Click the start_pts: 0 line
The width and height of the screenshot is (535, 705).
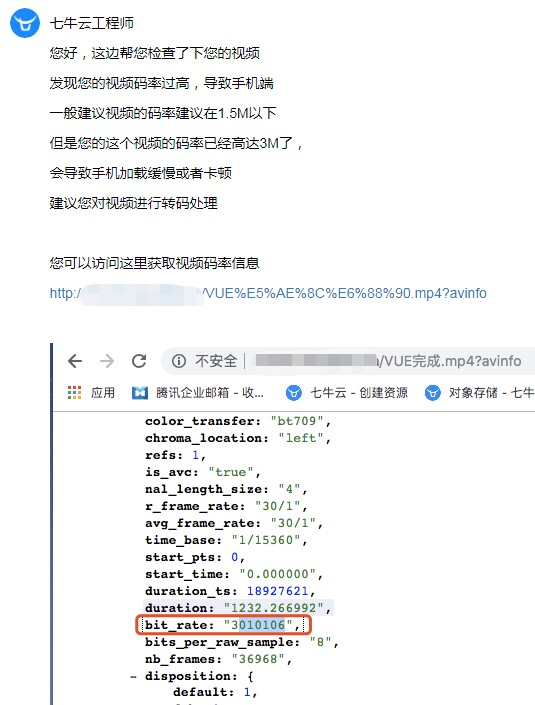195,557
